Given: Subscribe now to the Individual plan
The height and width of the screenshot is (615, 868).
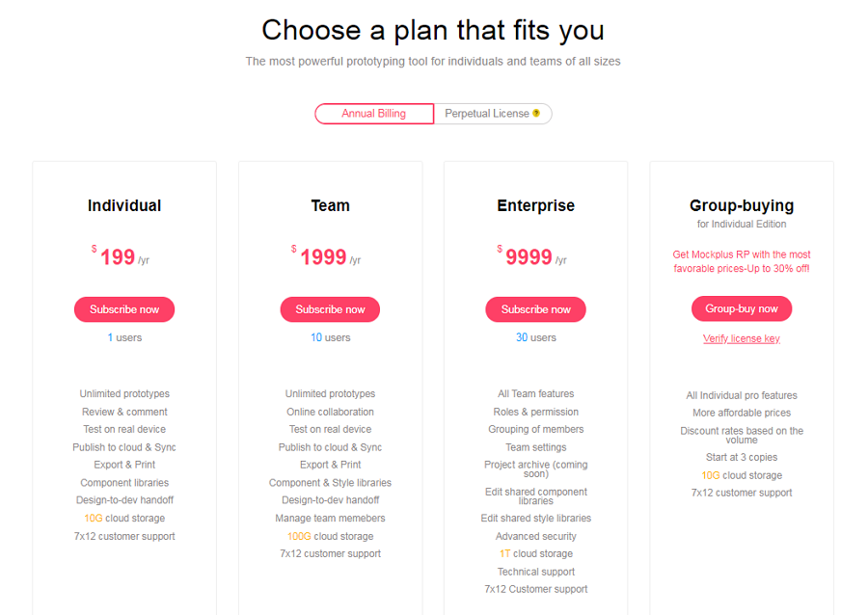Looking at the screenshot, I should pyautogui.click(x=123, y=308).
